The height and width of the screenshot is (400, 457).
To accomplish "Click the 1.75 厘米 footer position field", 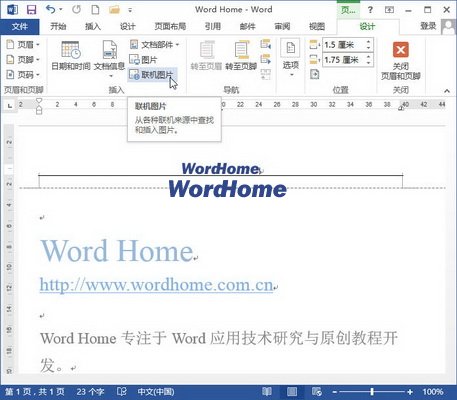I will [x=343, y=60].
